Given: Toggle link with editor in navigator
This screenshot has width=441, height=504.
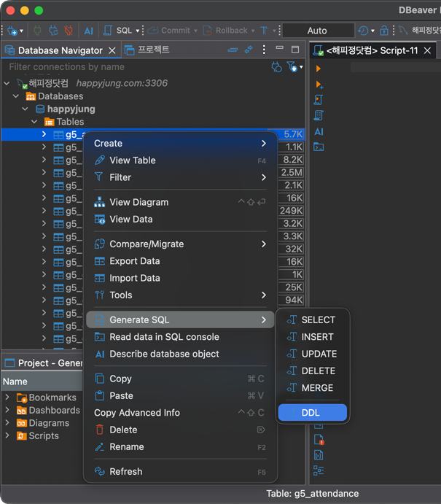Looking at the screenshot, I should (x=249, y=50).
